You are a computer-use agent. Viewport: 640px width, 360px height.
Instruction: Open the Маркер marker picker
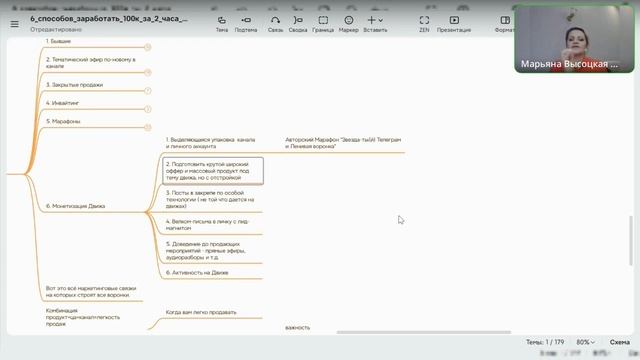point(349,24)
